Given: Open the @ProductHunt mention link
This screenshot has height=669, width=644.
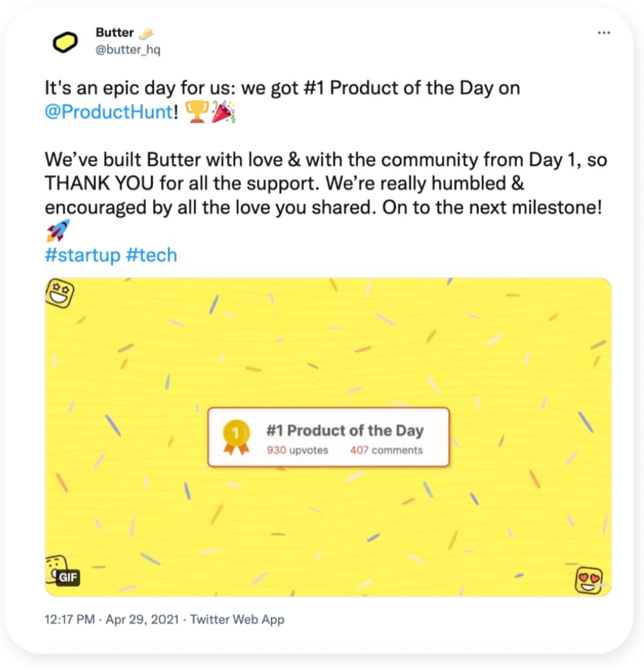Looking at the screenshot, I should click(108, 112).
